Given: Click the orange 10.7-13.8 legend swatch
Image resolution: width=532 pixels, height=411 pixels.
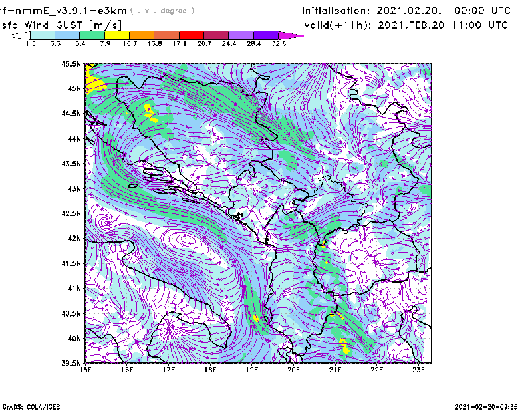Looking at the screenshot, I should pyautogui.click(x=142, y=35).
